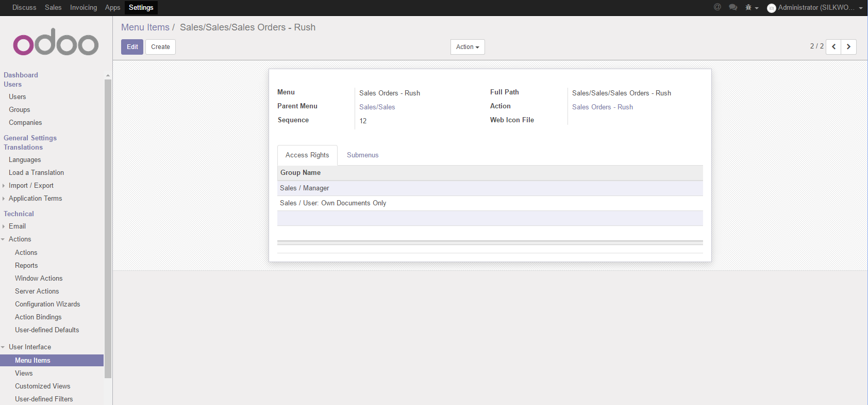
Task: Open the Sales/Sales parent menu link
Action: [x=377, y=107]
